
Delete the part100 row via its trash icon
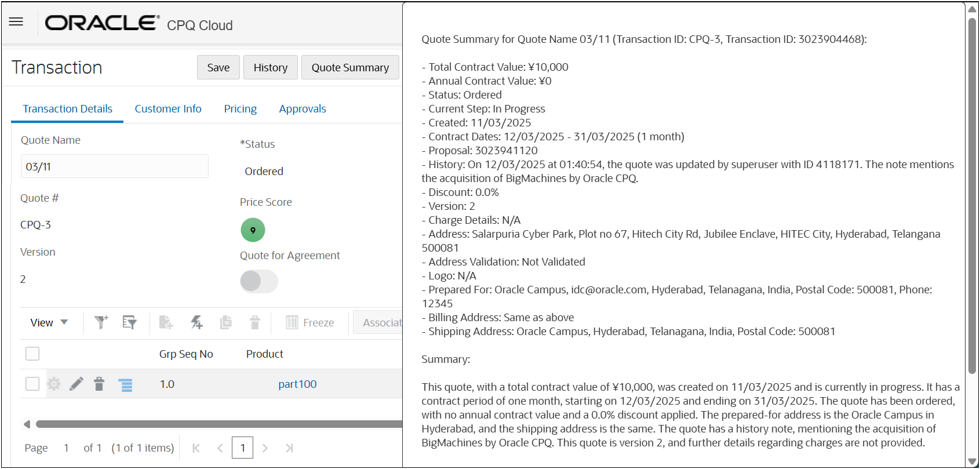(x=99, y=384)
